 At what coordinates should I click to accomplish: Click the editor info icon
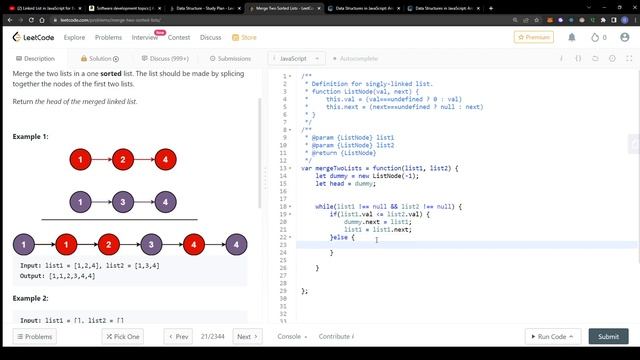click(x=561, y=58)
